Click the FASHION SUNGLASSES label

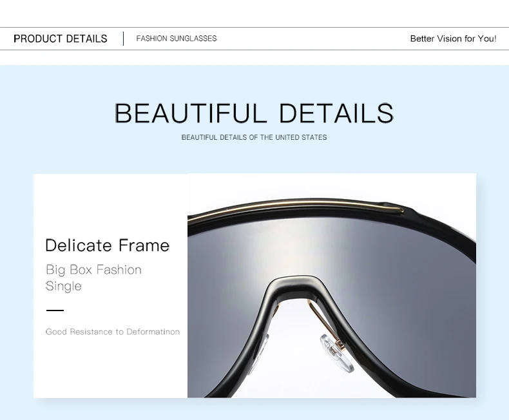[x=177, y=39]
